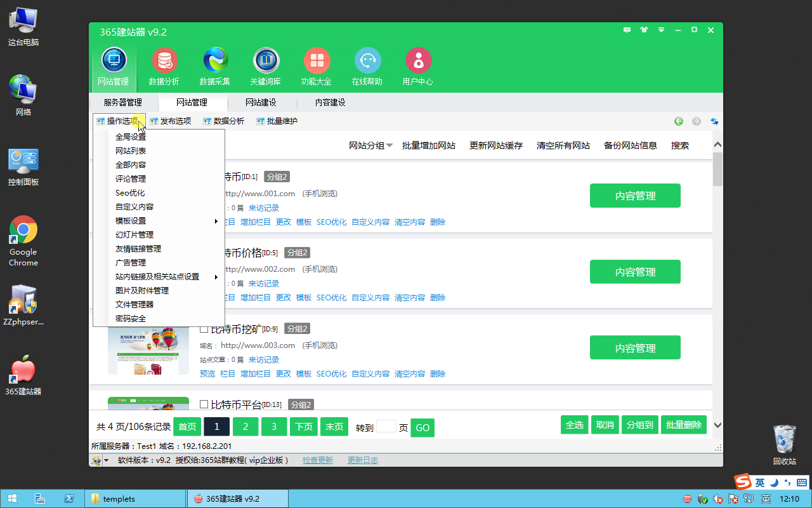Viewport: 812px width, 508px height.
Task: Click the feedback chat bubble icon in title bar
Action: tap(627, 30)
